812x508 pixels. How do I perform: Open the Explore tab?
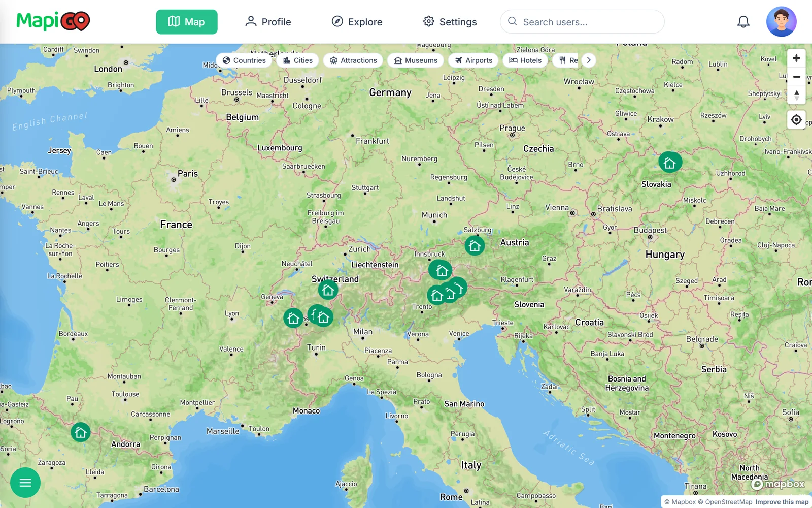[357, 22]
